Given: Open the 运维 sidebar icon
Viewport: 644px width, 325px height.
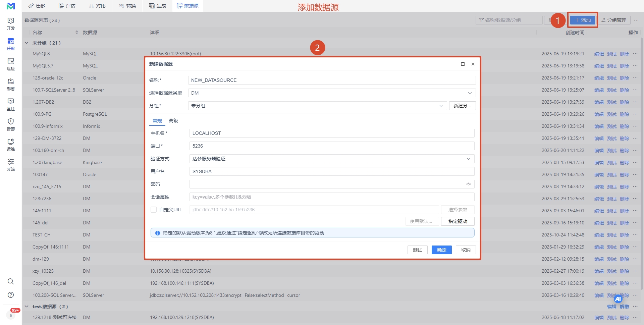Looking at the screenshot, I should coord(11,145).
